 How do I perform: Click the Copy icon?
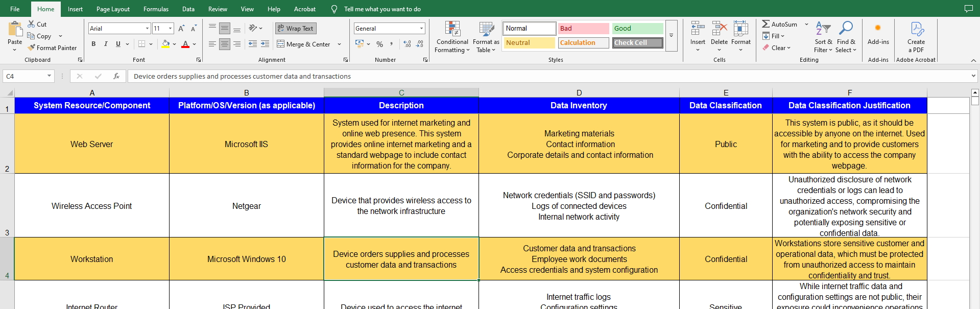point(31,36)
